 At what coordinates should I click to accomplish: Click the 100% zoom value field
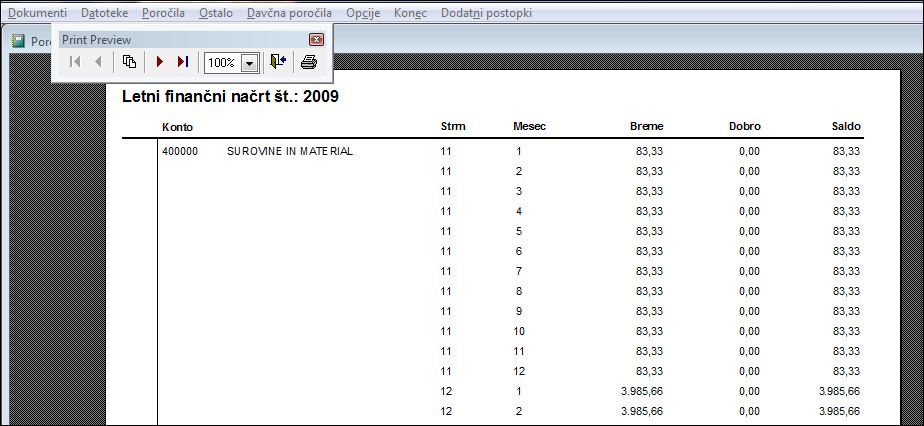[x=223, y=62]
